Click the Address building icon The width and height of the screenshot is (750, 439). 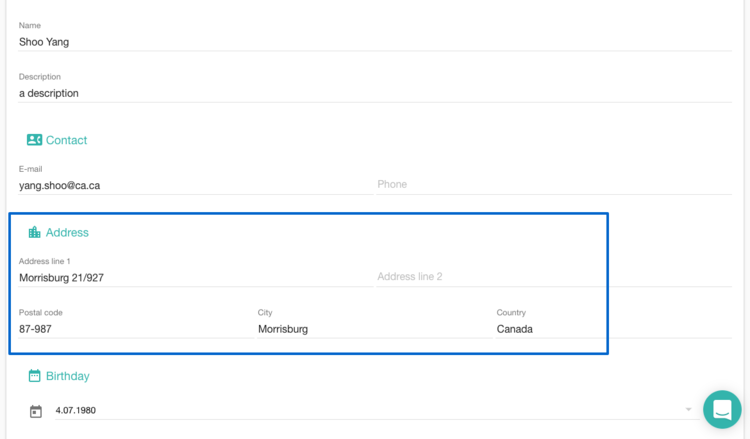point(34,232)
